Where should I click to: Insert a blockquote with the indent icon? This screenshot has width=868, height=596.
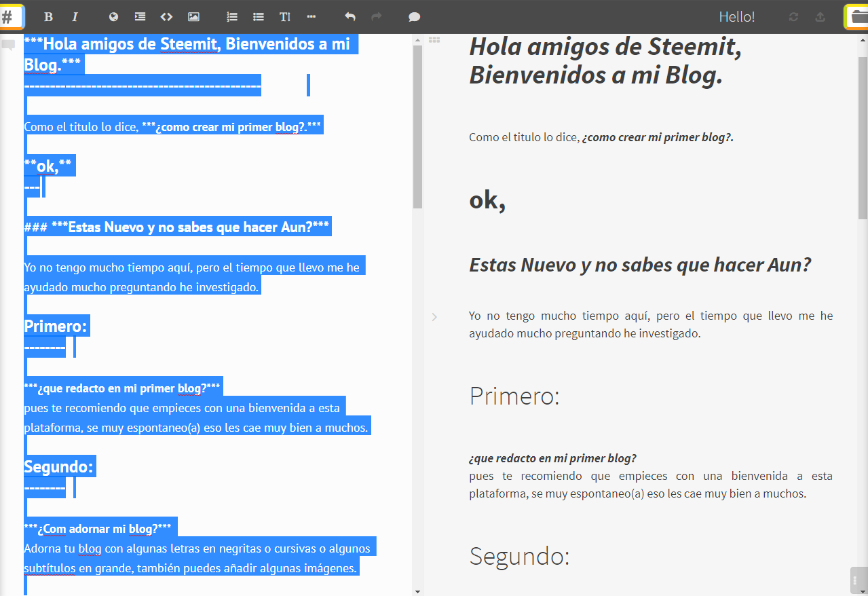[140, 17]
